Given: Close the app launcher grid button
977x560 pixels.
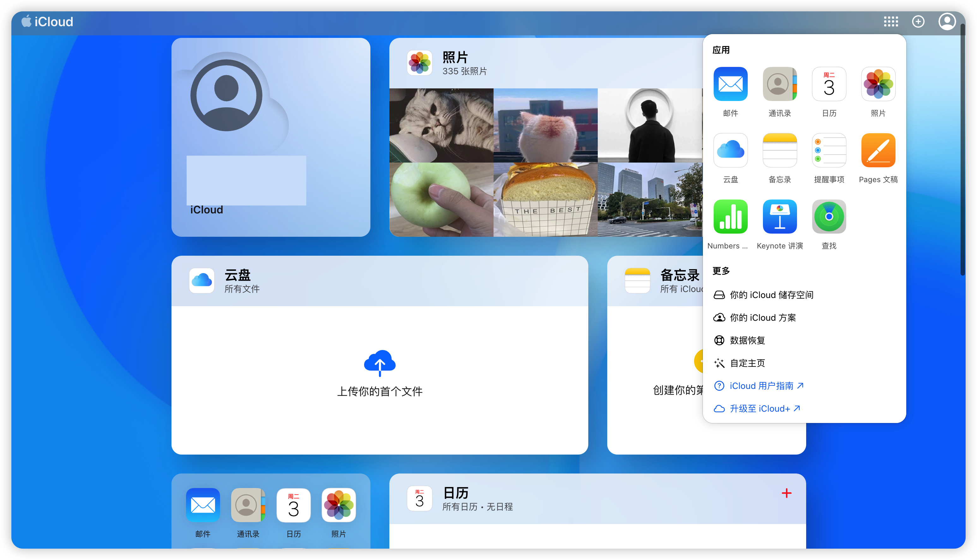Looking at the screenshot, I should (890, 21).
